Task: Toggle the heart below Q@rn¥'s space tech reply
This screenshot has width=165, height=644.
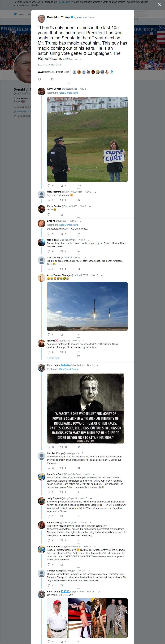Action: (x=78, y=356)
